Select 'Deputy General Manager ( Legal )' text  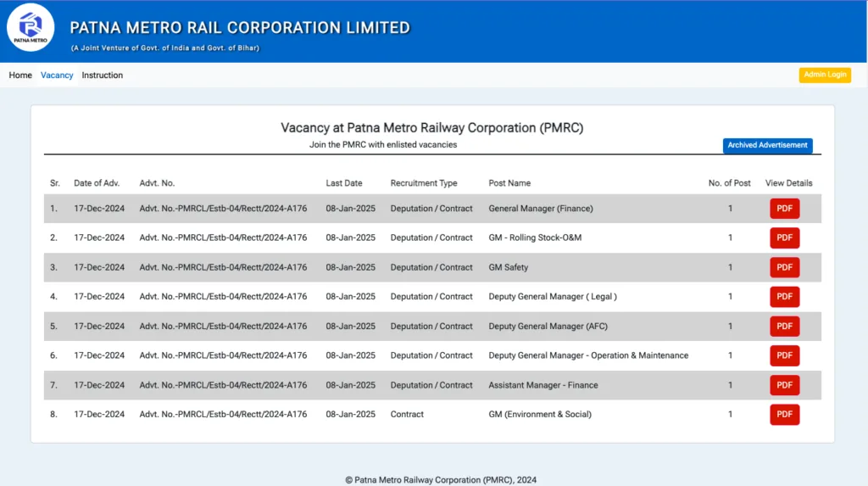(x=553, y=297)
